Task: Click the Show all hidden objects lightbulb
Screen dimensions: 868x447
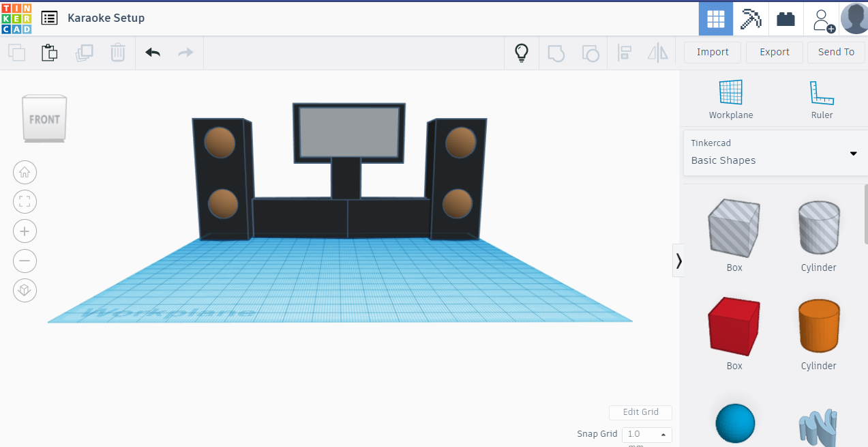Action: [522, 53]
